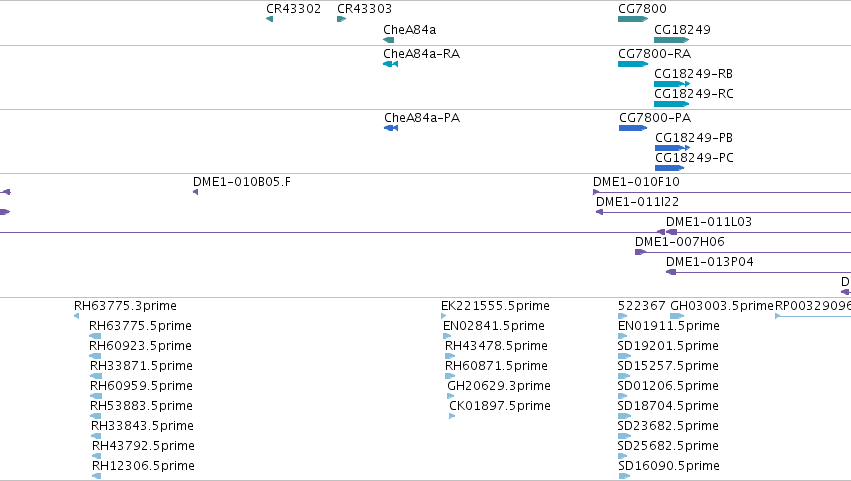Select EST SD19201.5prime

pos(668,346)
